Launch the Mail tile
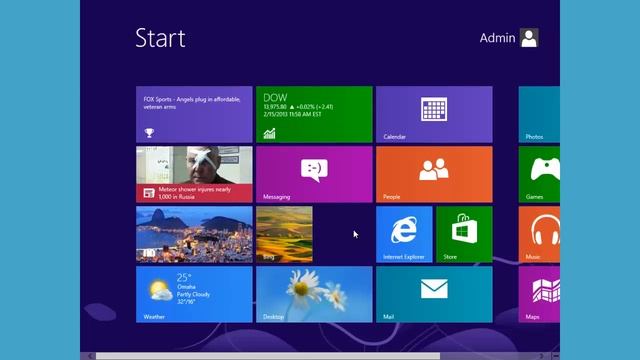Screen dimensions: 640x360 (434, 294)
